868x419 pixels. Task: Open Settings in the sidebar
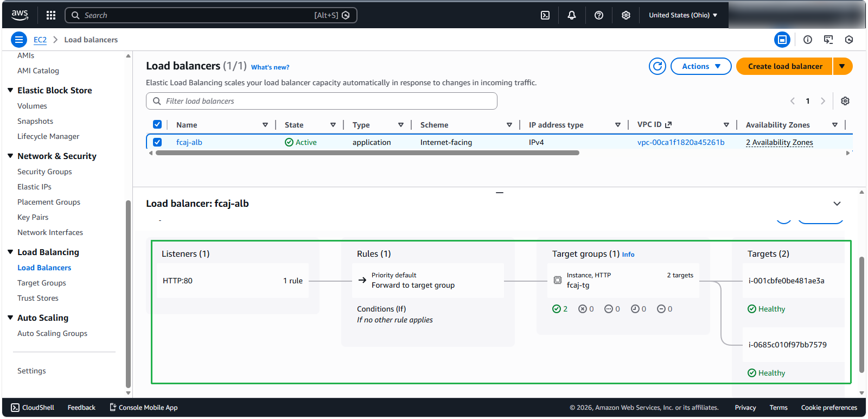(31, 371)
